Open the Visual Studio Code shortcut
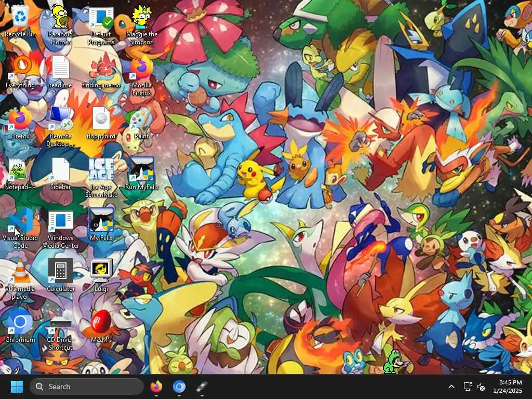Screen dimensions: 532x399 [20, 229]
